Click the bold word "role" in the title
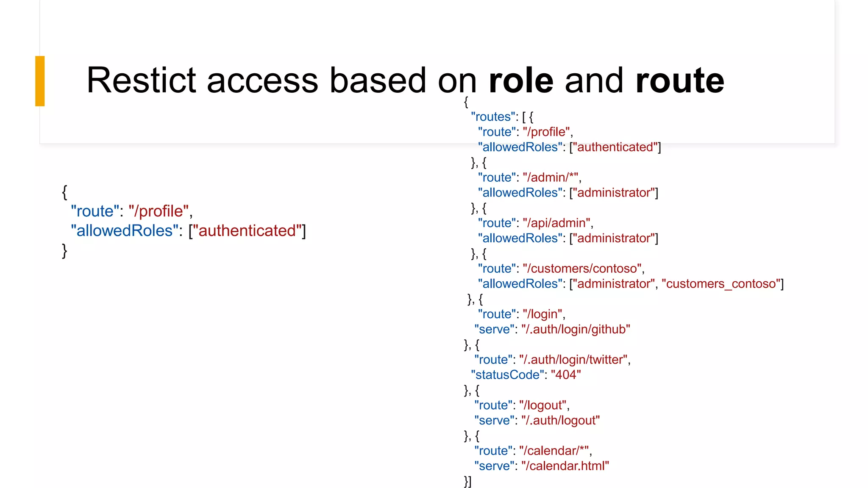Viewport: 868px width, 488px height. (x=521, y=80)
